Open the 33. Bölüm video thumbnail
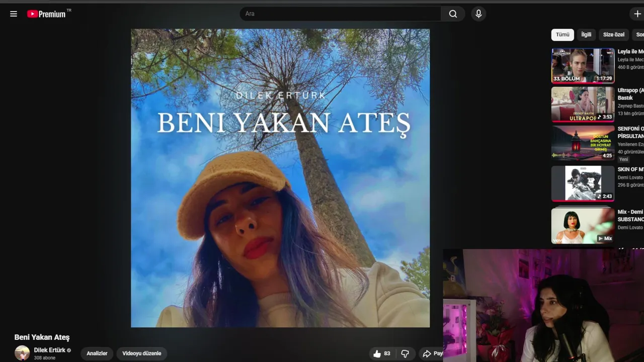 (583, 65)
